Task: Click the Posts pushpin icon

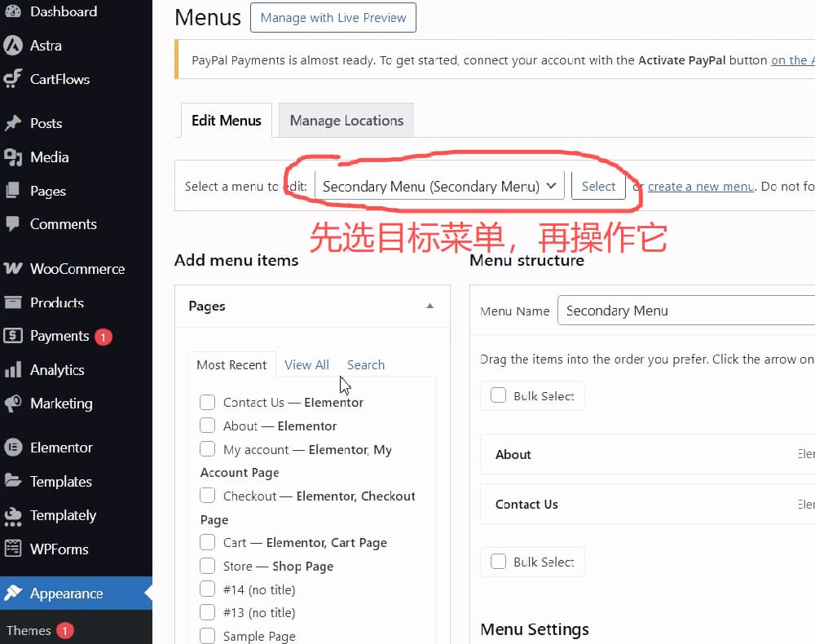Action: pyautogui.click(x=12, y=123)
